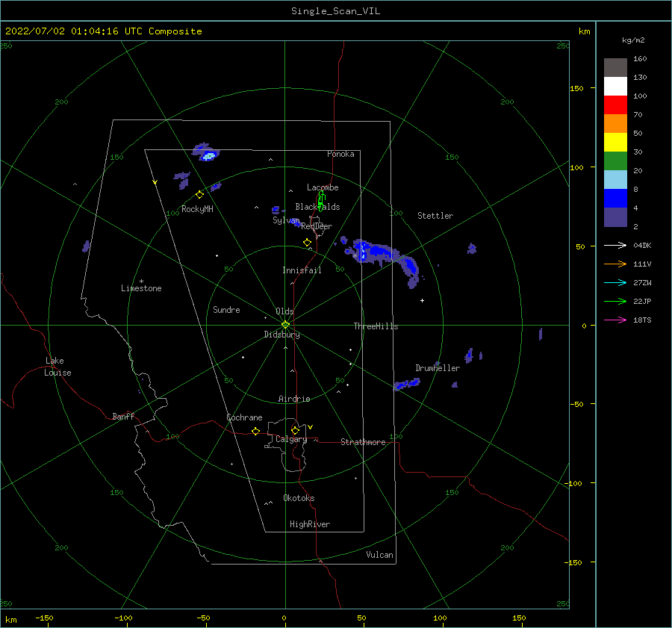This screenshot has width=672, height=628.
Task: Click the Sundre town label
Action: 226,310
